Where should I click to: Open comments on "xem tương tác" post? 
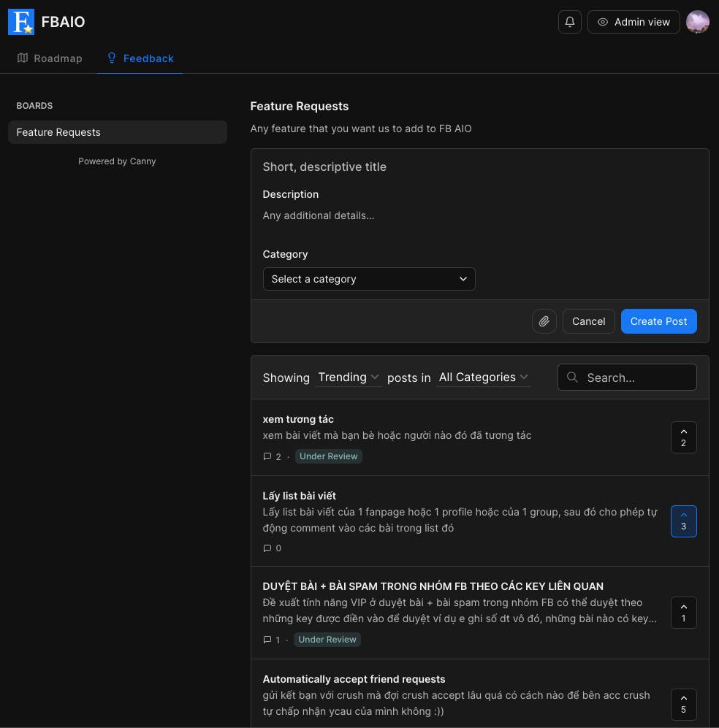[272, 456]
